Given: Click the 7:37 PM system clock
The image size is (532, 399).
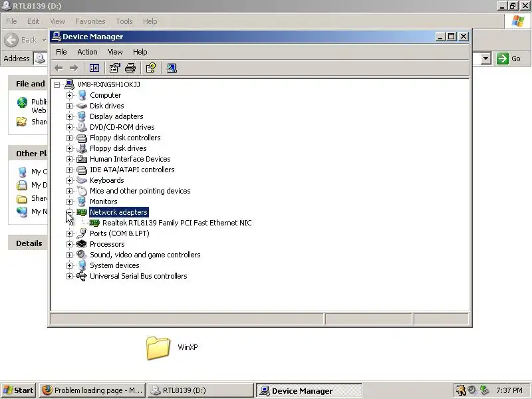Looking at the screenshot, I should coord(509,390).
